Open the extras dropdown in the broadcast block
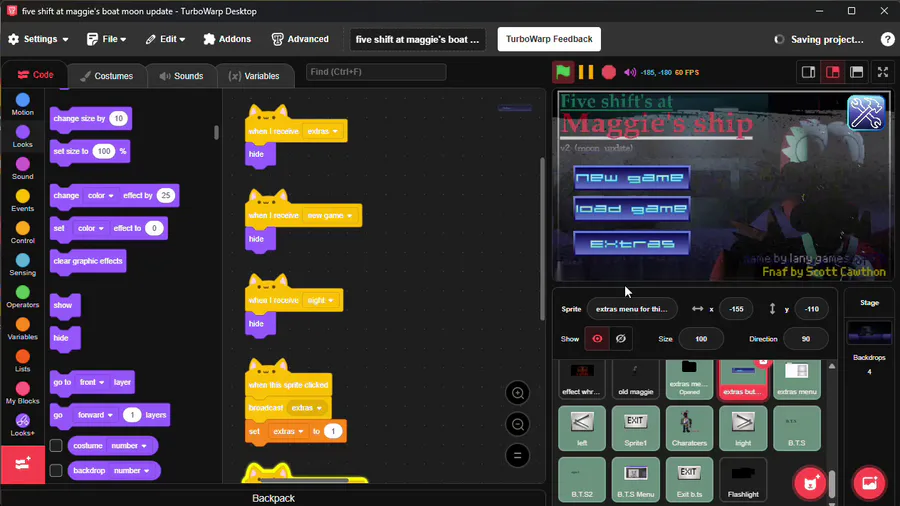 (307, 408)
